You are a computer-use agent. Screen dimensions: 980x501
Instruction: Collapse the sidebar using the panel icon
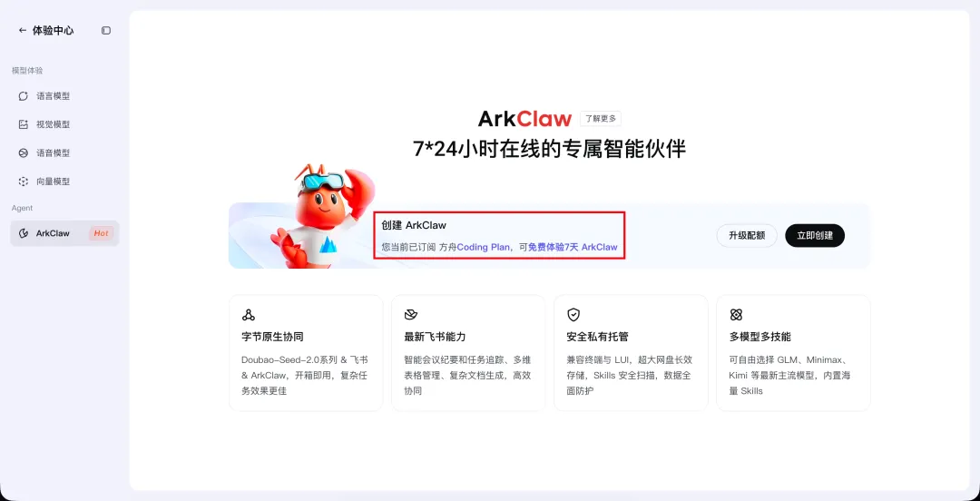coord(106,30)
